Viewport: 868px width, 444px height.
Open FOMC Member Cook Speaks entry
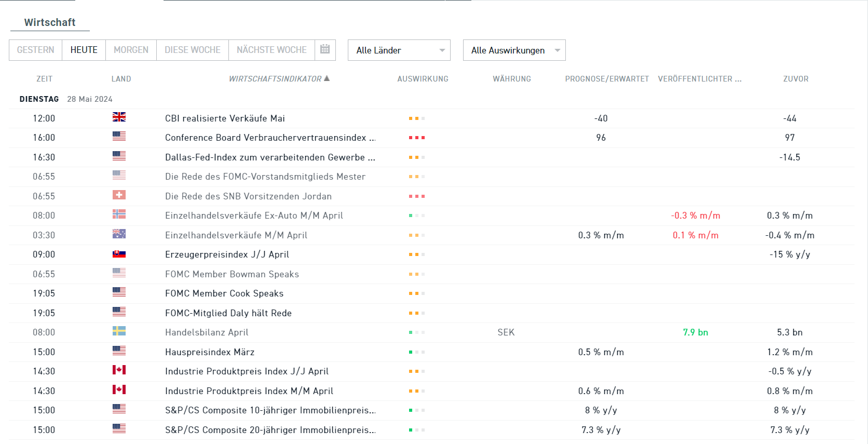(224, 293)
